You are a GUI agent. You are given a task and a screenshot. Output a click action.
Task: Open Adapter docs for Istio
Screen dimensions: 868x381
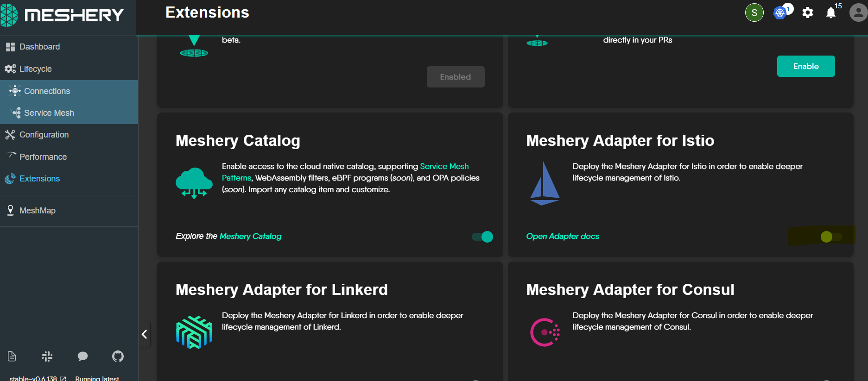pos(563,236)
